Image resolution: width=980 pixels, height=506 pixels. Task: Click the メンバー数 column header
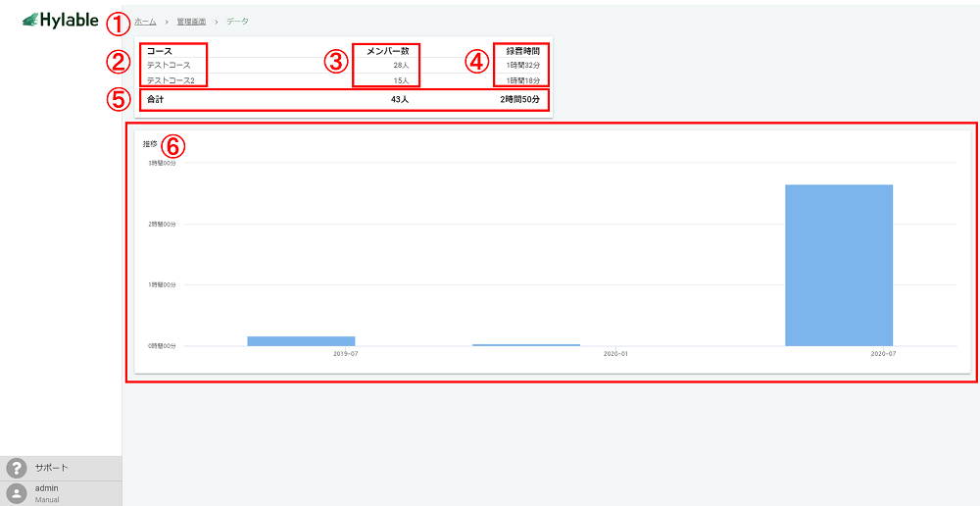click(x=386, y=50)
